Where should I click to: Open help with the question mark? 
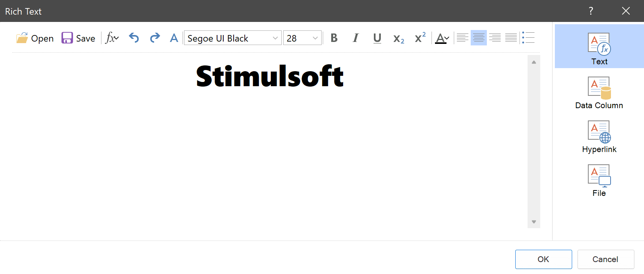[x=591, y=11]
